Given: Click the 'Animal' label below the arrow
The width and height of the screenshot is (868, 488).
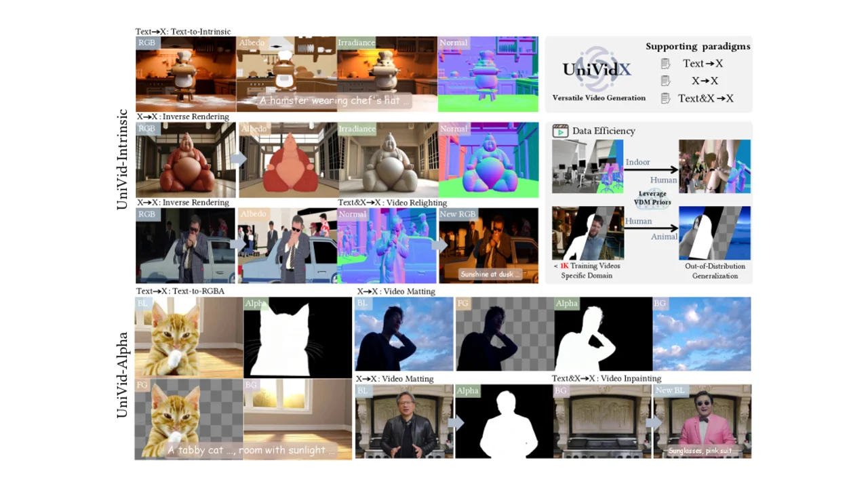Looking at the screenshot, I should [665, 237].
